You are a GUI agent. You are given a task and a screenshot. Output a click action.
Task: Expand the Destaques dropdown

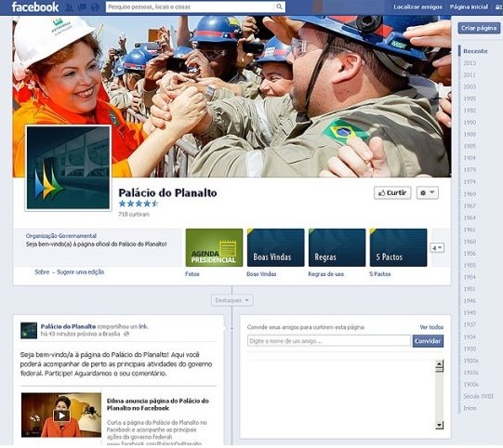[232, 300]
